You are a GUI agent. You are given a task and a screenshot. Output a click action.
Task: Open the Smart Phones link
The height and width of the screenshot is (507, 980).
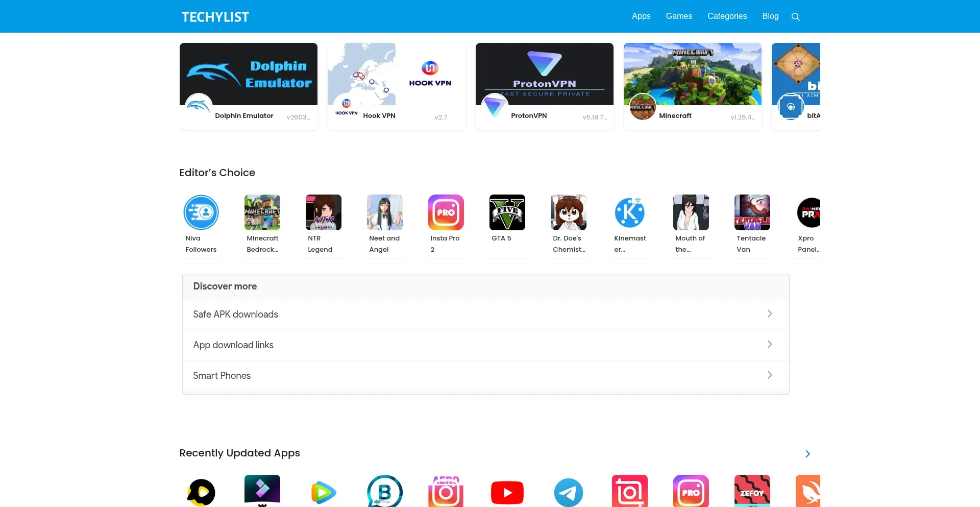click(222, 375)
